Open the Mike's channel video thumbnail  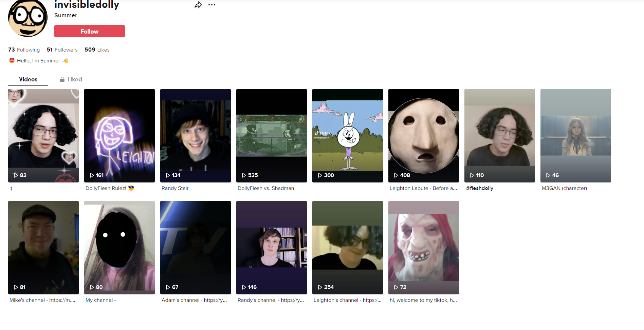(43, 248)
